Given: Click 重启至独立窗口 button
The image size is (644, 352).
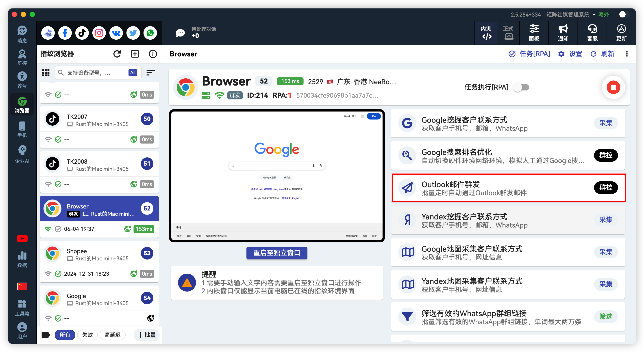Looking at the screenshot, I should pos(277,253).
